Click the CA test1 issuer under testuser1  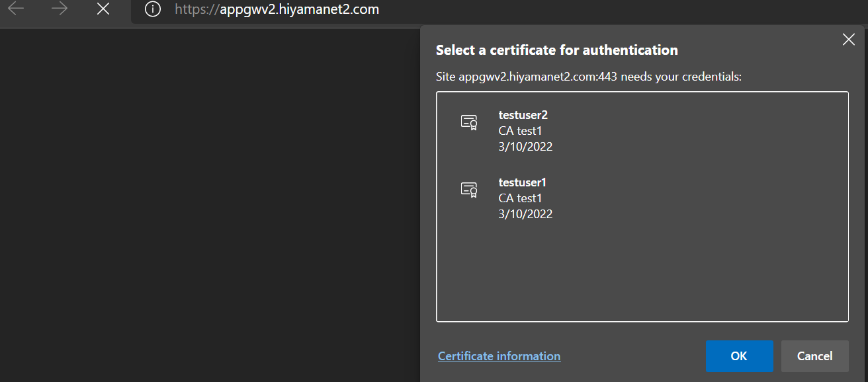(x=520, y=198)
